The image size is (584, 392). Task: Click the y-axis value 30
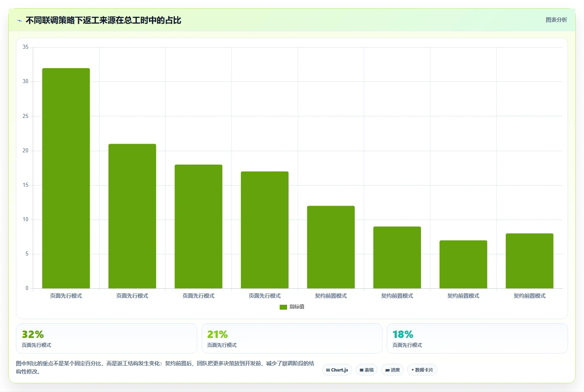pos(25,82)
